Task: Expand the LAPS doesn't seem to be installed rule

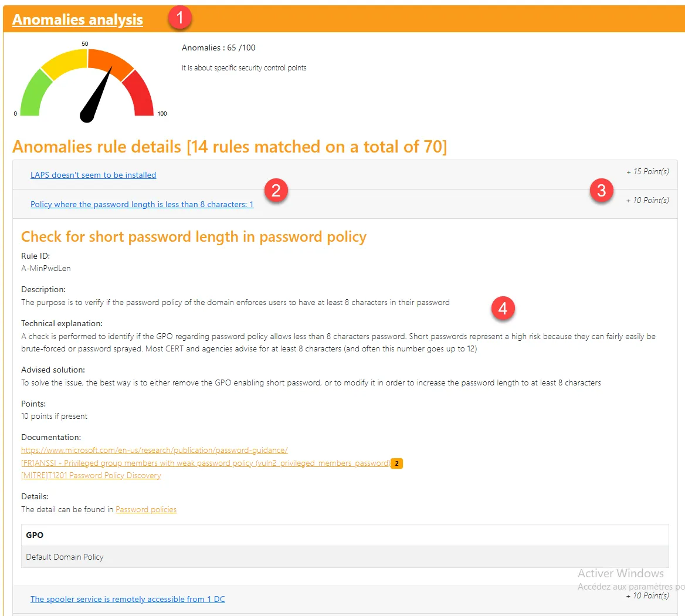Action: [x=93, y=175]
